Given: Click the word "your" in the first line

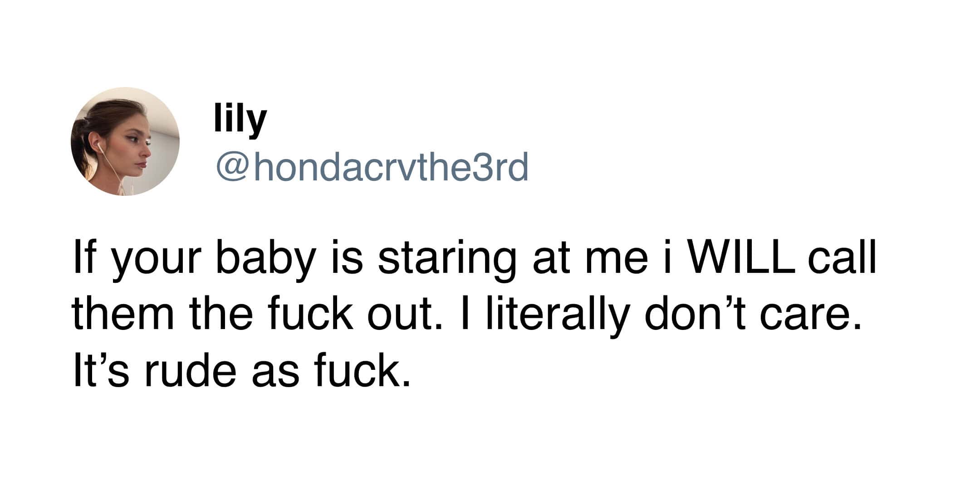Looking at the screenshot, I should [x=152, y=263].
